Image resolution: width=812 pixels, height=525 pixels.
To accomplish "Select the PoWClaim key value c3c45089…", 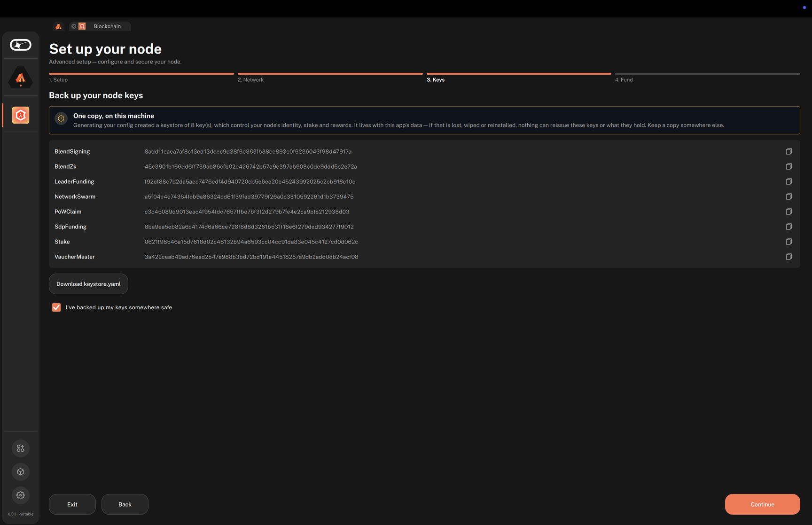I will [247, 212].
